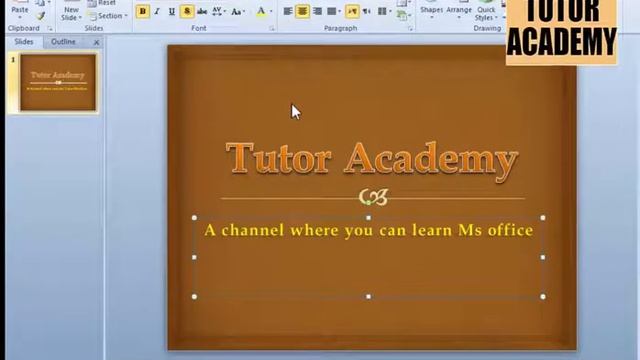Activate the Format Painter brush

pyautogui.click(x=40, y=16)
